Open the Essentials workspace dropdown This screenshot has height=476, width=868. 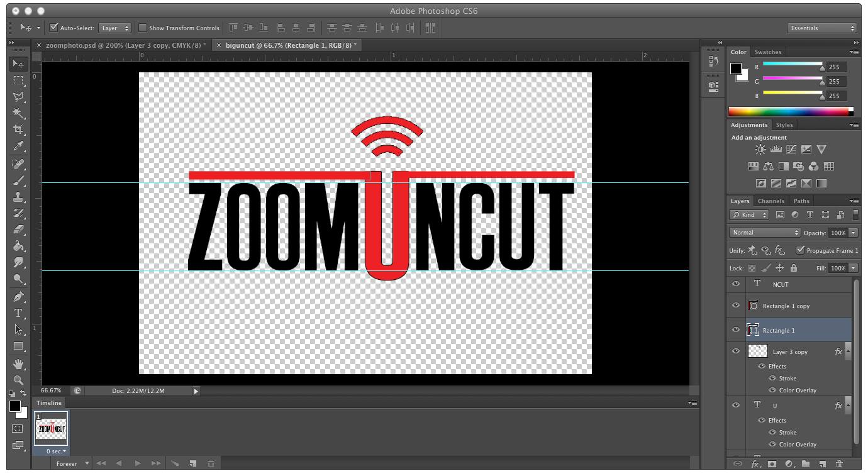[x=822, y=28]
